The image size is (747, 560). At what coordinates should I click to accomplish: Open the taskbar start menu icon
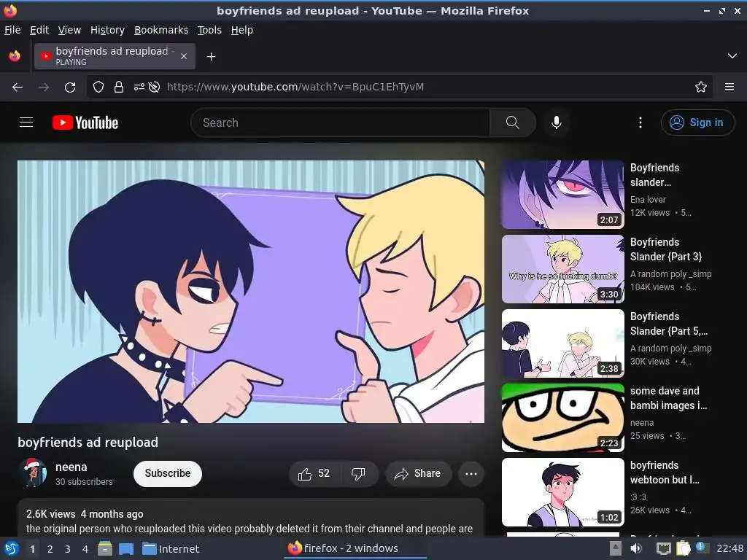[12, 548]
